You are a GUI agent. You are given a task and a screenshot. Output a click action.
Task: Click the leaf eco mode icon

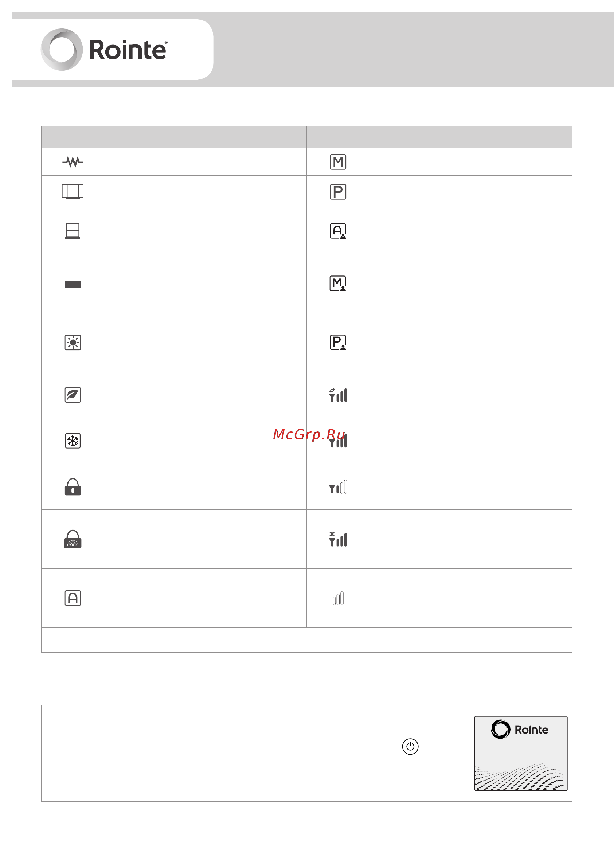[x=73, y=395]
